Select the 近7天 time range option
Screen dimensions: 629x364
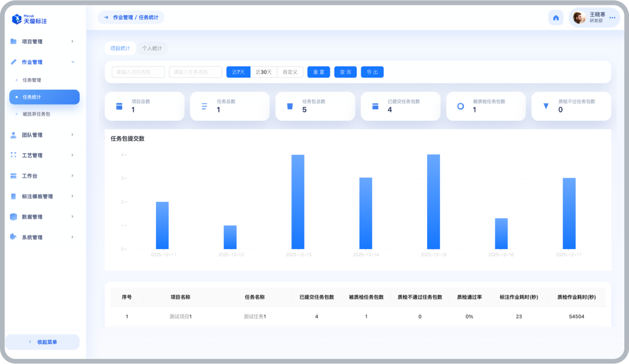tap(238, 72)
